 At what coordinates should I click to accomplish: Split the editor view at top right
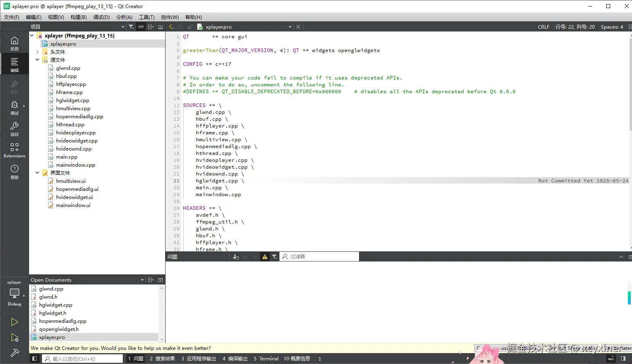click(x=630, y=27)
